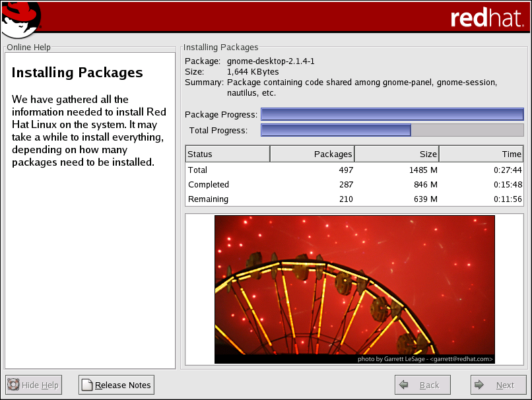Image resolution: width=532 pixels, height=400 pixels.
Task: Click the Ferris wheel promotional photo
Action: pyautogui.click(x=354, y=284)
